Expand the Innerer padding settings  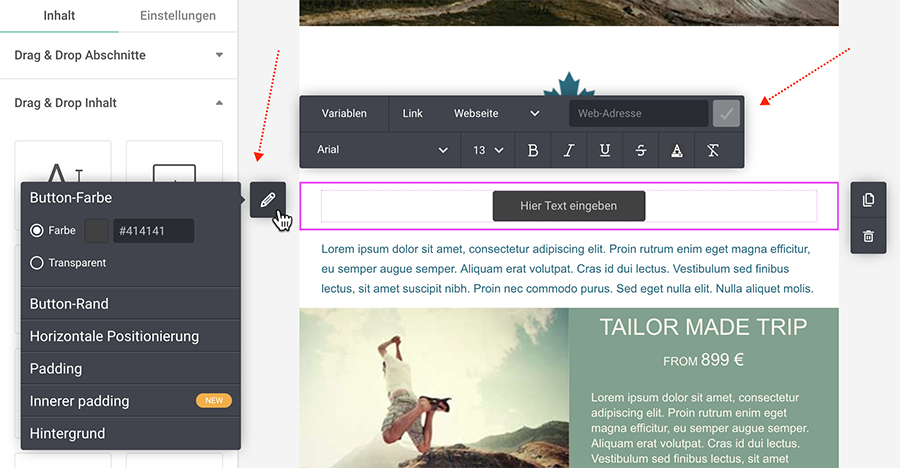click(131, 401)
